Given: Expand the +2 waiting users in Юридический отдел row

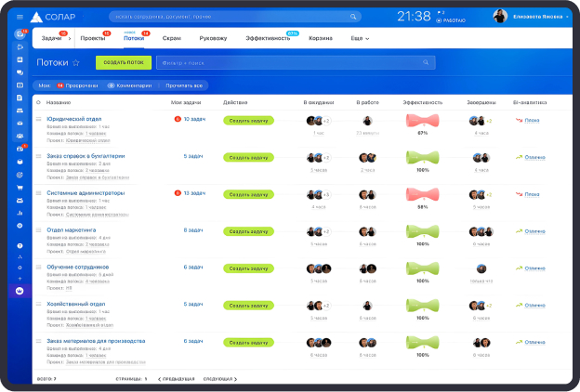Looking at the screenshot, I should tap(326, 121).
